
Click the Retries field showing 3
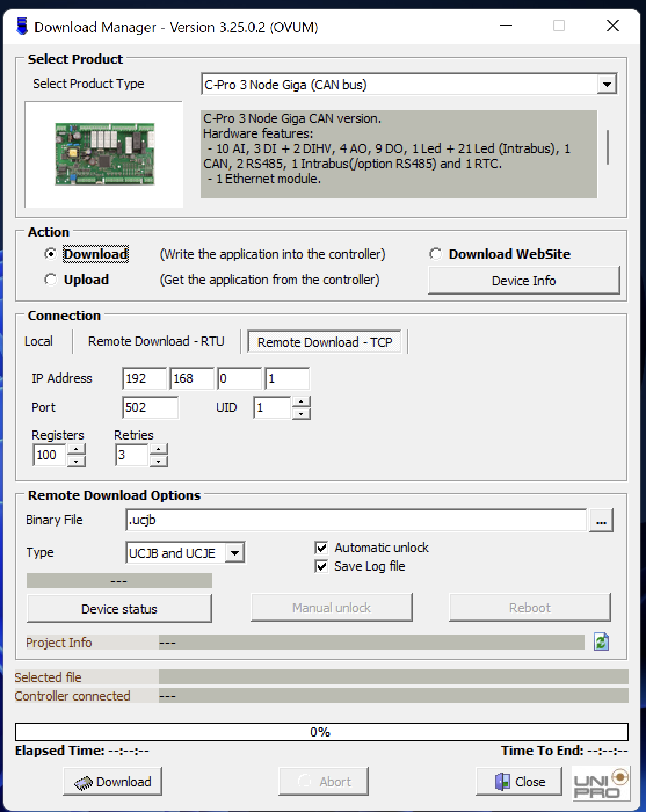pos(132,455)
